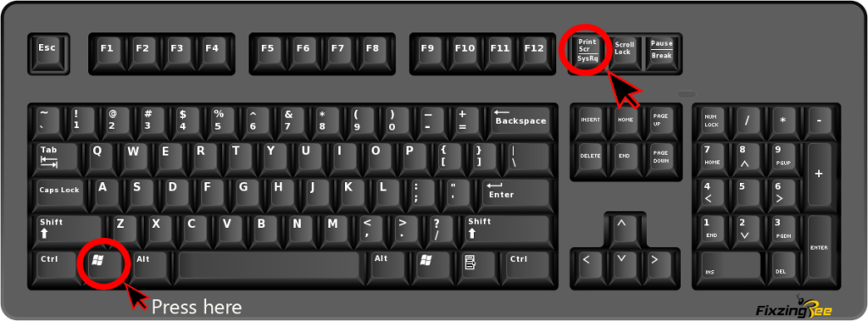Click the Page Down key
This screenshot has width=868, height=321.
point(659,158)
